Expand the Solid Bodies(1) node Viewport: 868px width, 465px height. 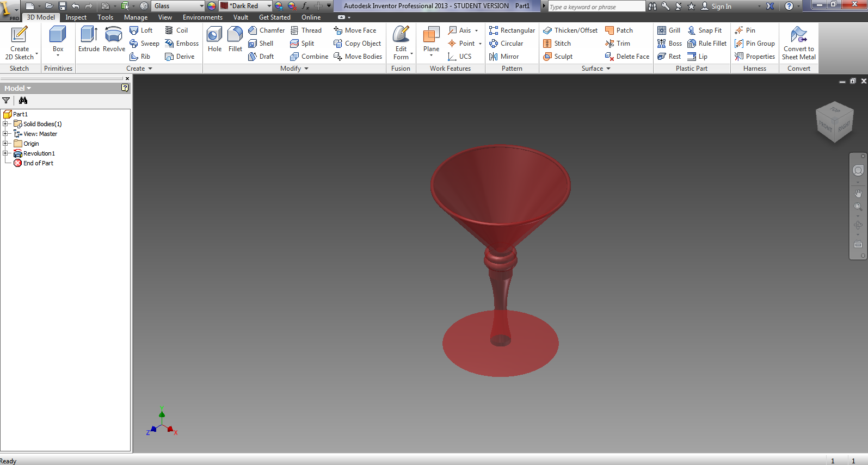(5, 124)
